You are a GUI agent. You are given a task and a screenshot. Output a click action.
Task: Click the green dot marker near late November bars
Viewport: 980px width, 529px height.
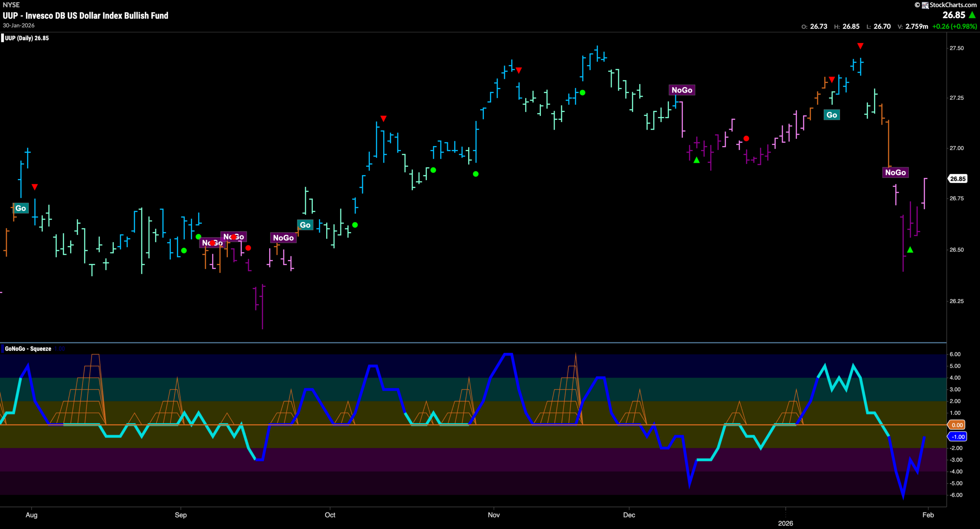[582, 93]
